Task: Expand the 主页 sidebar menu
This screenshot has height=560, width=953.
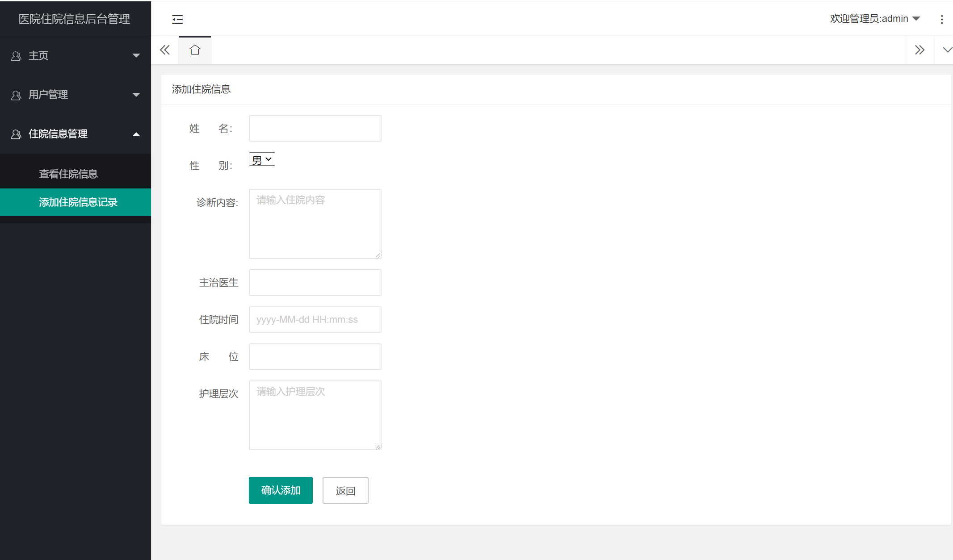Action: tap(76, 56)
